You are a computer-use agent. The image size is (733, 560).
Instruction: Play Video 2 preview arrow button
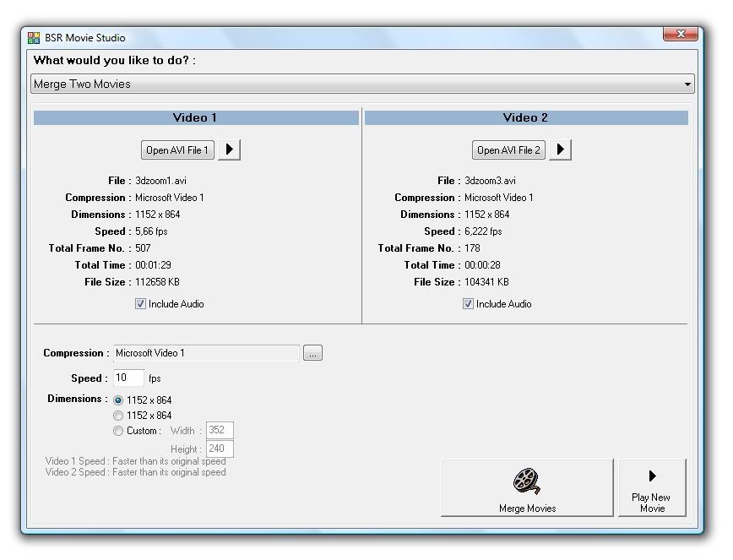coord(560,150)
